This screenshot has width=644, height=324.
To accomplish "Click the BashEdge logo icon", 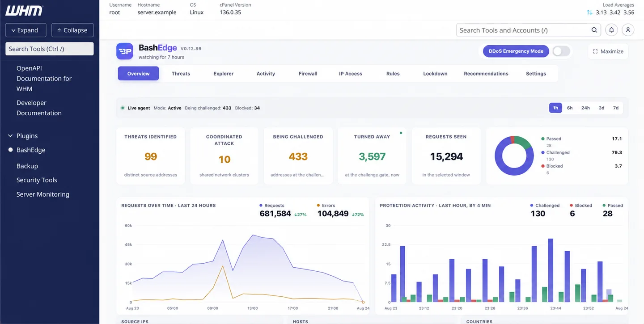I will (x=125, y=51).
